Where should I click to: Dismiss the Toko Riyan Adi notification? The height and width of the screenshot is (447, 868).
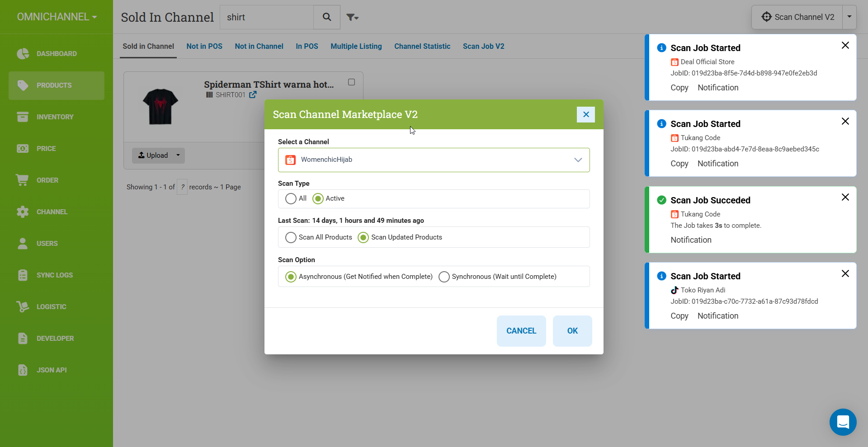(x=845, y=273)
